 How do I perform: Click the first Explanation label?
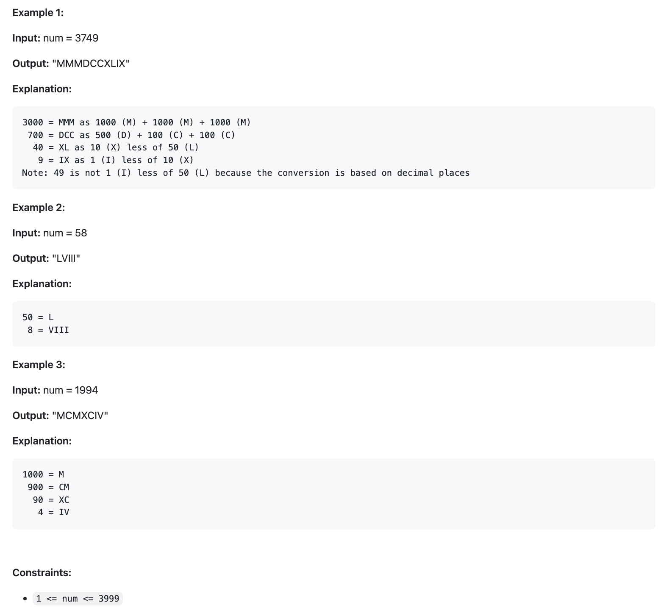coord(42,89)
